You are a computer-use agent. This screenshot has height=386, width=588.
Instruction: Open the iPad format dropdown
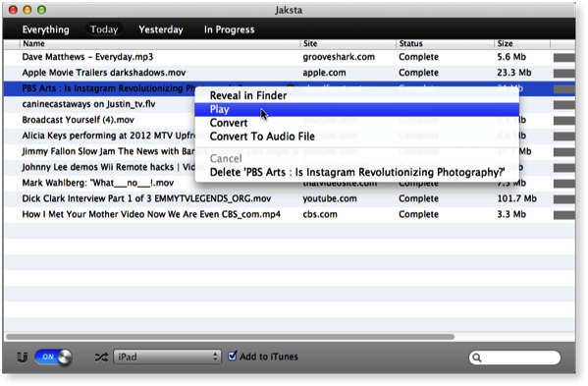point(167,357)
